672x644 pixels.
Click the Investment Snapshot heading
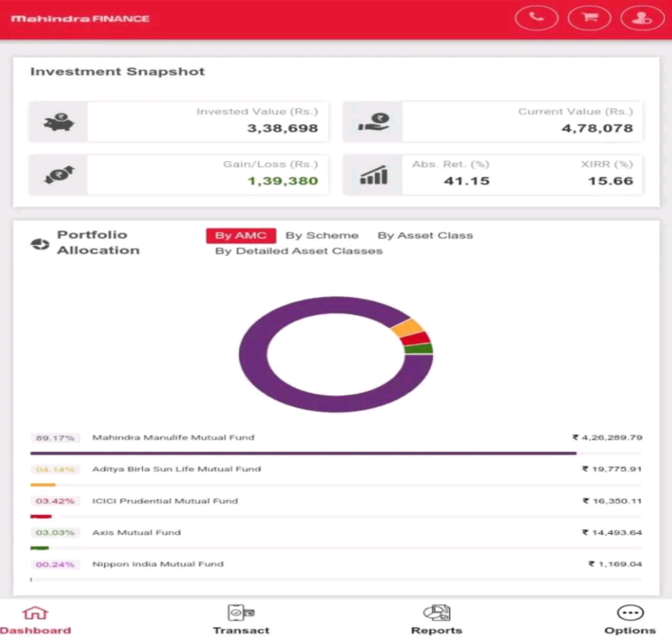click(x=117, y=72)
